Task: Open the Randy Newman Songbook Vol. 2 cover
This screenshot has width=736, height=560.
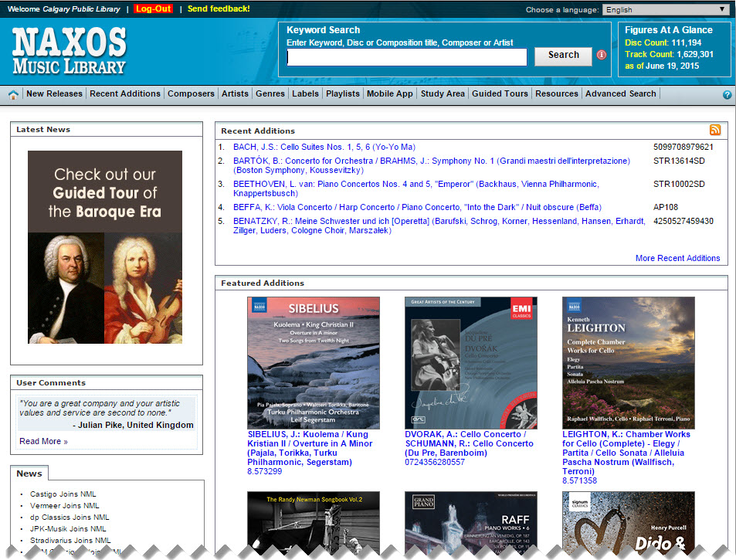Action: point(314,523)
